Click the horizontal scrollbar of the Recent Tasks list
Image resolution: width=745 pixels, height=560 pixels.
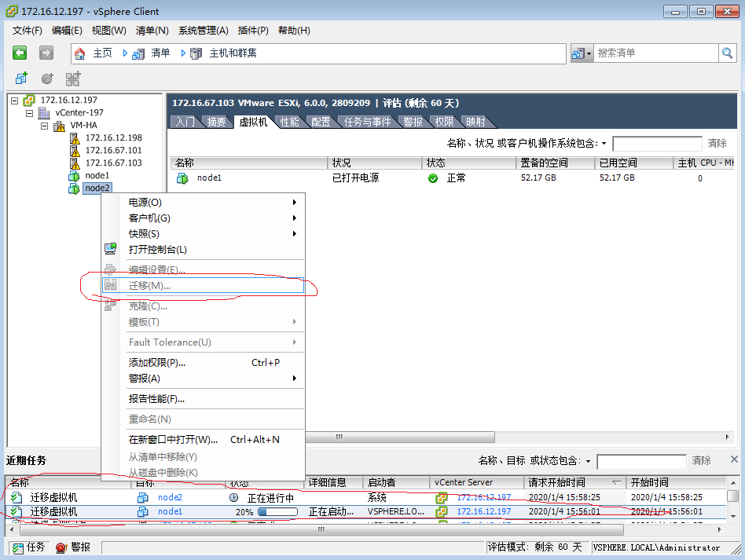coord(321,529)
